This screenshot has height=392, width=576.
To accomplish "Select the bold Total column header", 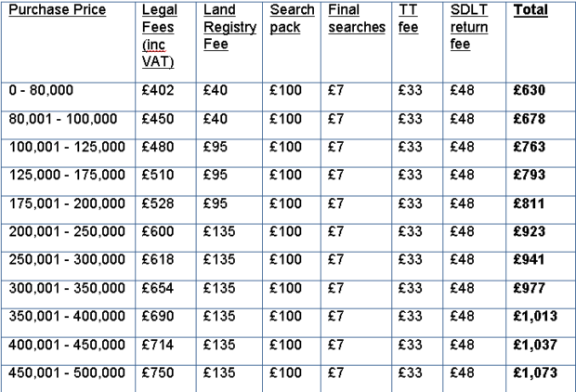I will [x=530, y=10].
